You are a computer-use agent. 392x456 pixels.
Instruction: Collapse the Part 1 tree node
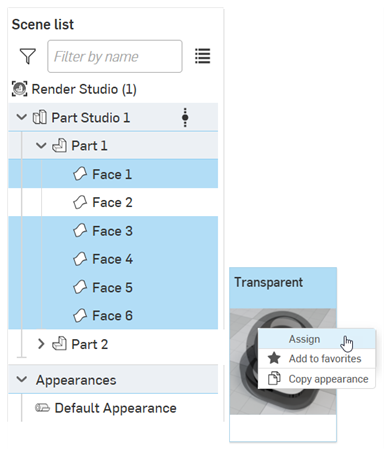(41, 146)
